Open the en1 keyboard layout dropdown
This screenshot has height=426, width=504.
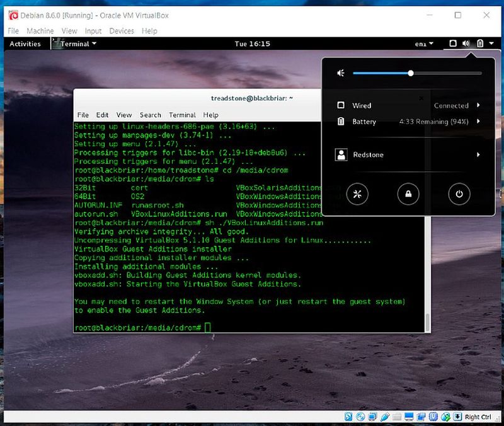coord(424,43)
